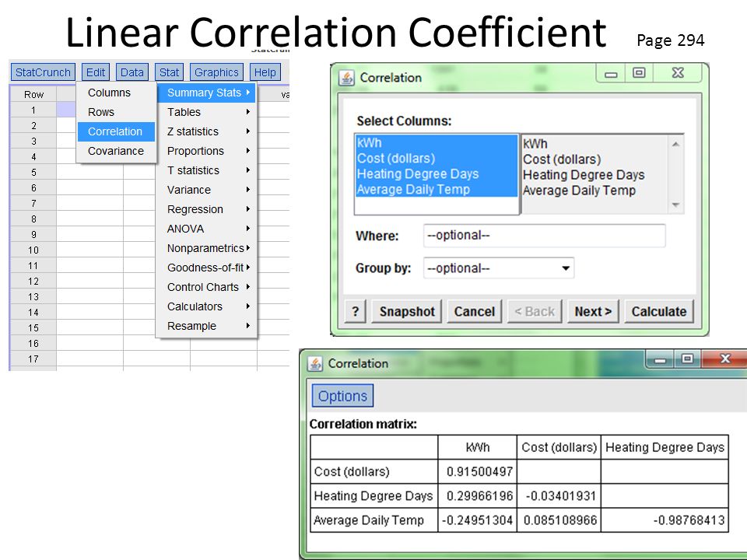747x560 pixels.
Task: Open the Data menu
Action: tap(132, 72)
